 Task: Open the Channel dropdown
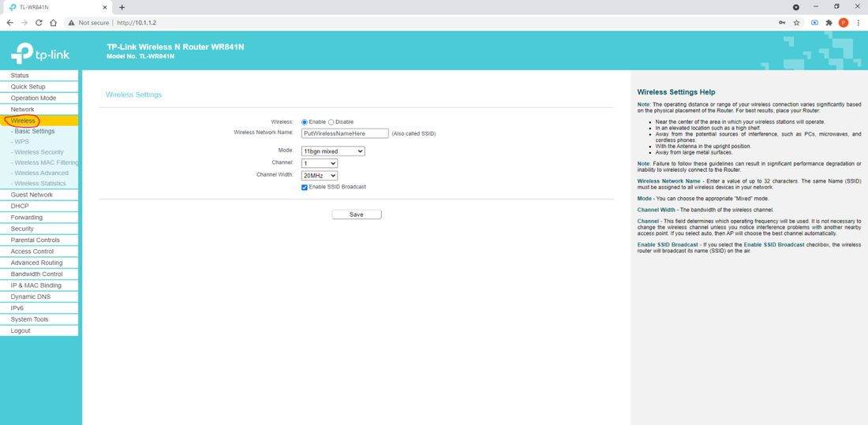(x=320, y=163)
